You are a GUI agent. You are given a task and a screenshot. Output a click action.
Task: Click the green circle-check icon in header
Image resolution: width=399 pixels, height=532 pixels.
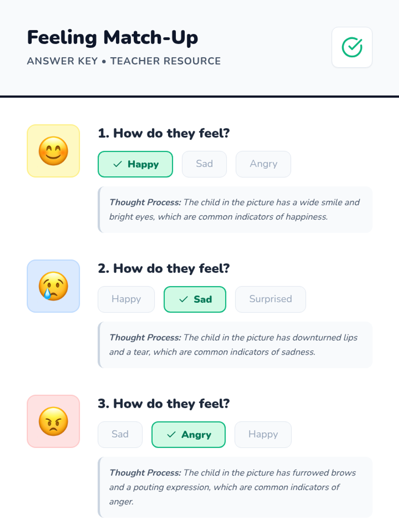pos(352,47)
